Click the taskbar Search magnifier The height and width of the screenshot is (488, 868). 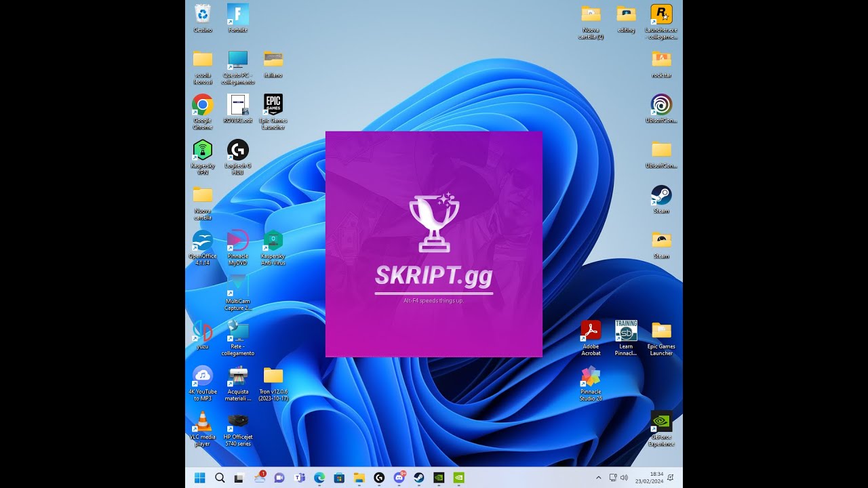point(220,478)
